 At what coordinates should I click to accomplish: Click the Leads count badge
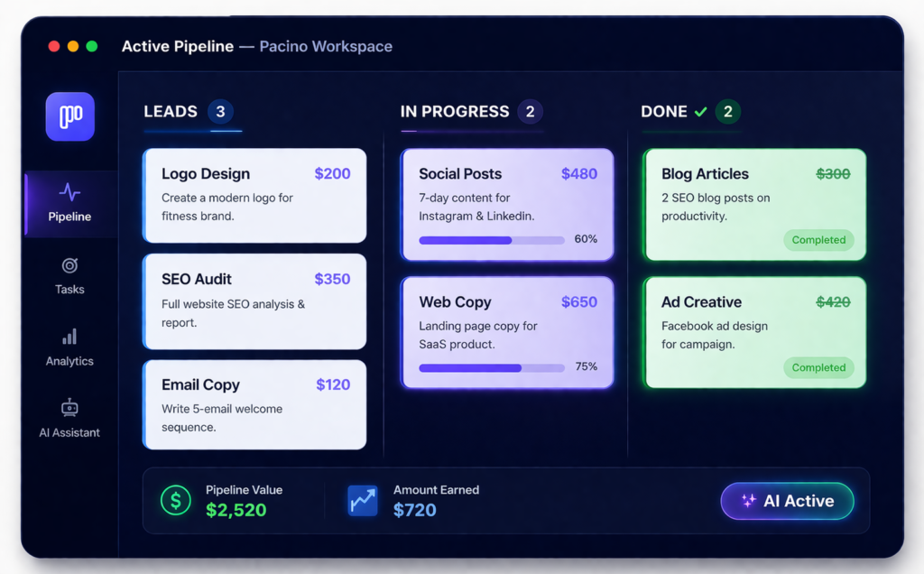(219, 112)
